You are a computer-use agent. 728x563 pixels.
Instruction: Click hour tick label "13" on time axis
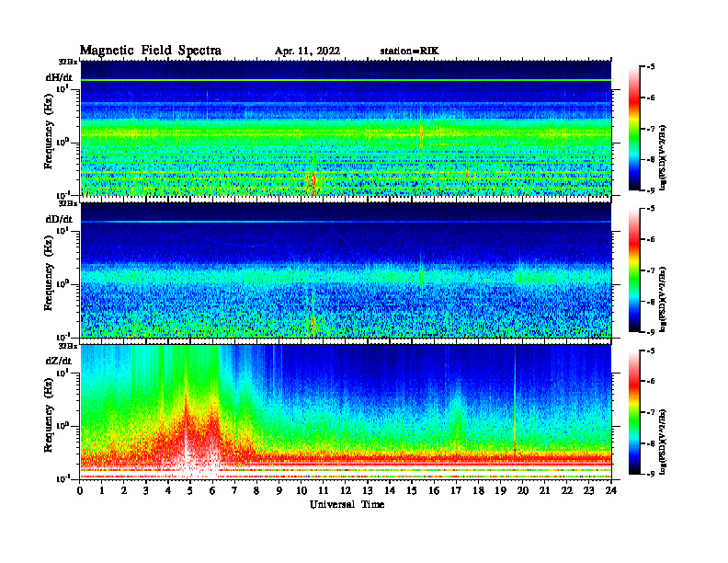[x=368, y=490]
